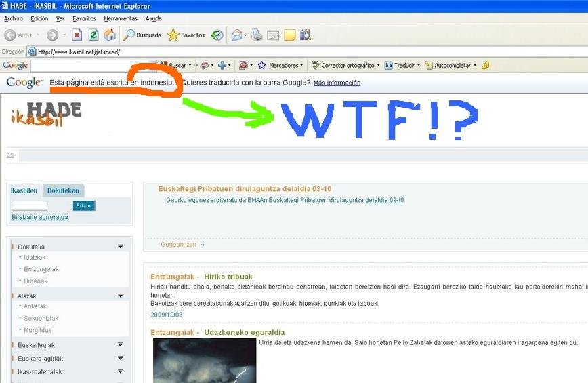Switch to the Dokutekan tab
588x383 pixels.
click(63, 190)
